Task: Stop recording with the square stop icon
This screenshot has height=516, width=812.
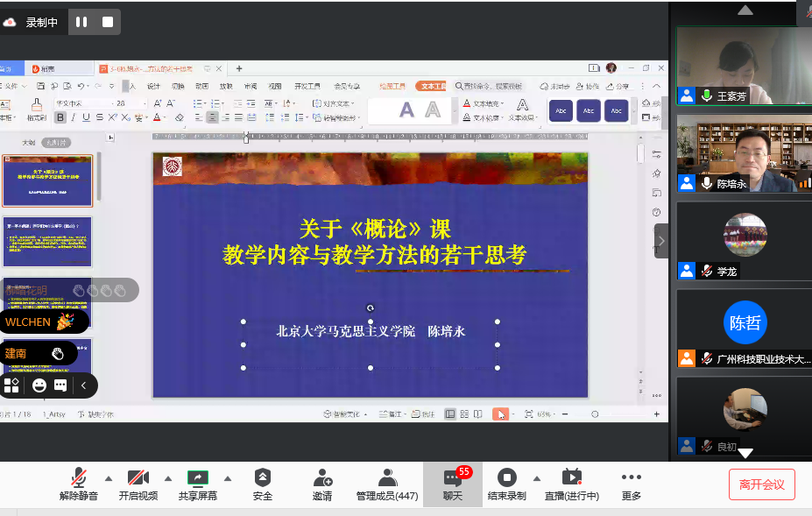Action: coord(108,22)
